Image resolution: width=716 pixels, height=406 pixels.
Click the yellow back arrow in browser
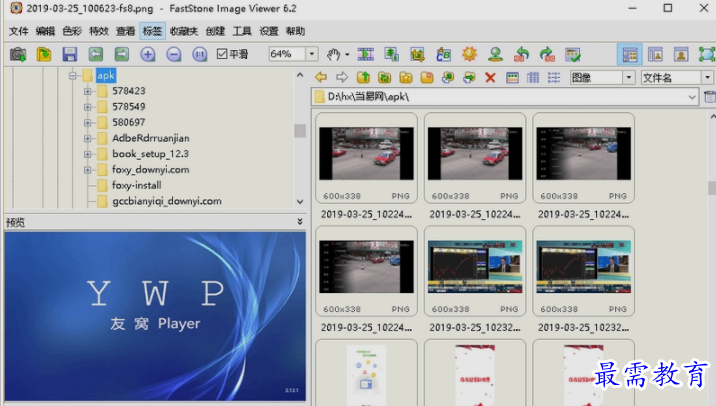[321, 77]
